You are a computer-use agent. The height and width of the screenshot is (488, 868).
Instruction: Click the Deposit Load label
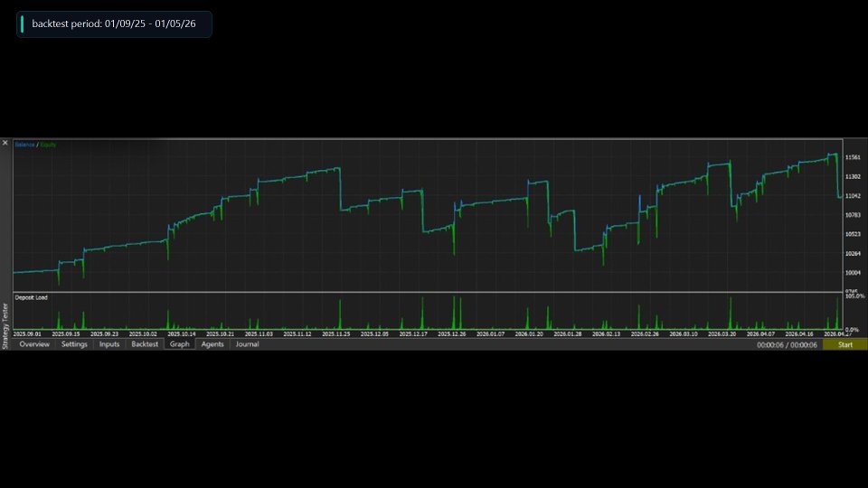(31, 297)
